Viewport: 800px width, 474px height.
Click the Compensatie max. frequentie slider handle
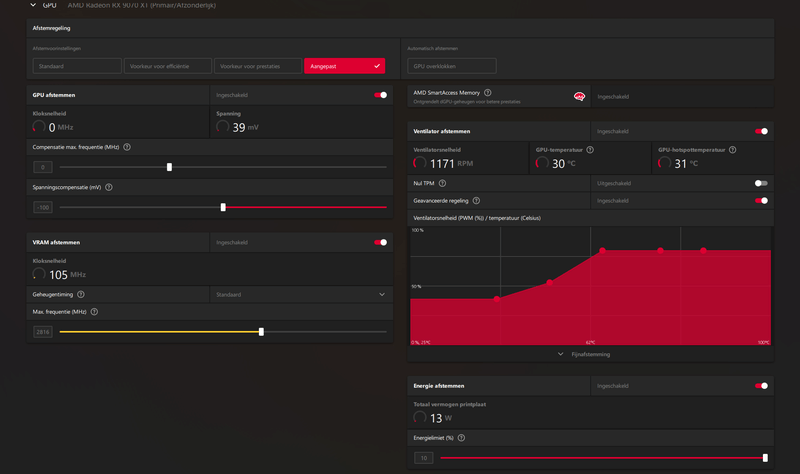click(x=169, y=167)
